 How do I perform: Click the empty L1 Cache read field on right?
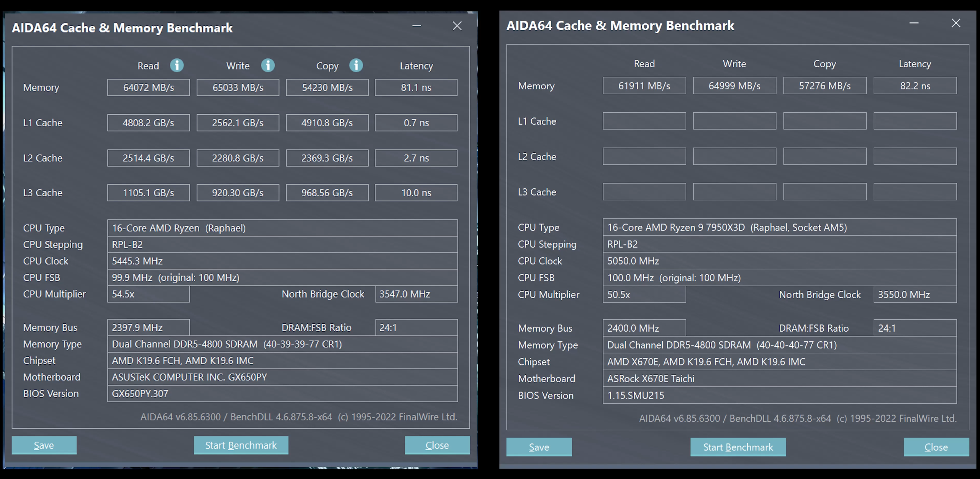[644, 121]
